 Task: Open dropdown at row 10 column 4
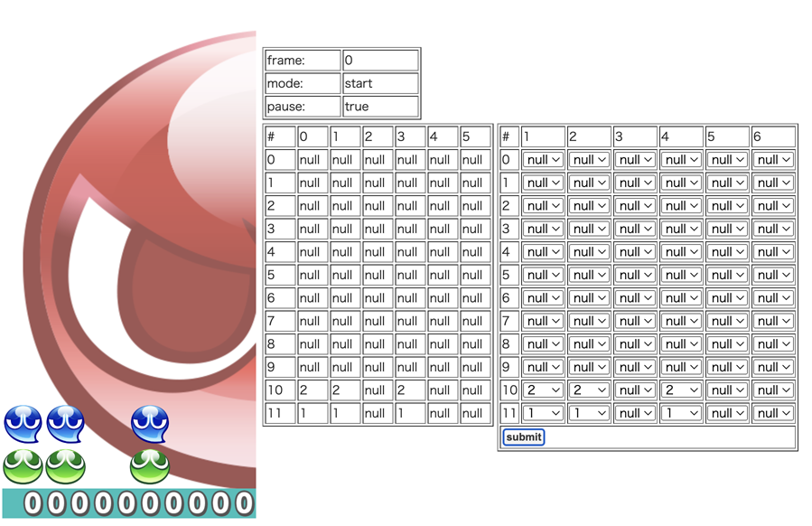pyautogui.click(x=681, y=390)
